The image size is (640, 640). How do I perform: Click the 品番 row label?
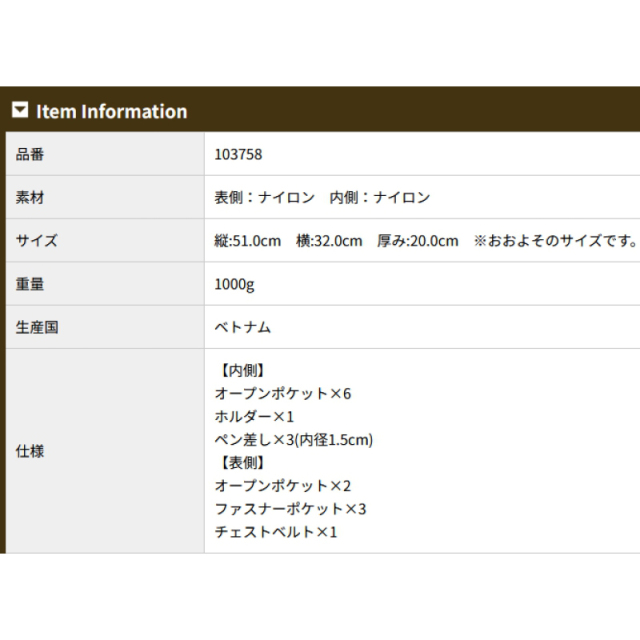point(30,154)
